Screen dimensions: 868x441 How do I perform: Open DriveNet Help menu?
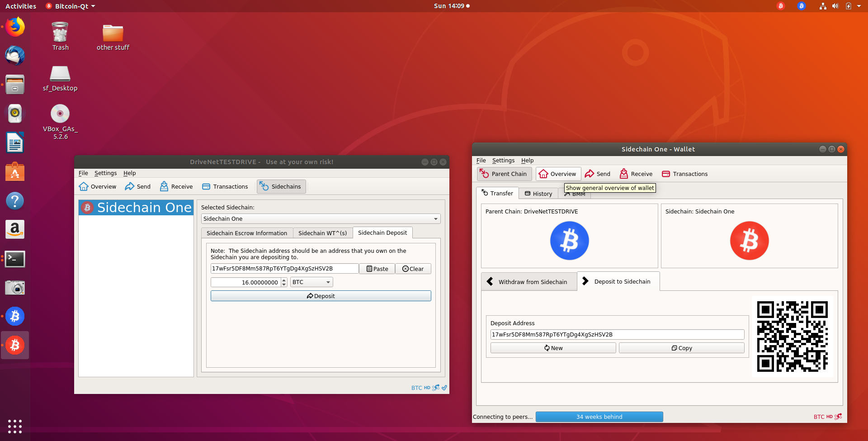point(130,173)
